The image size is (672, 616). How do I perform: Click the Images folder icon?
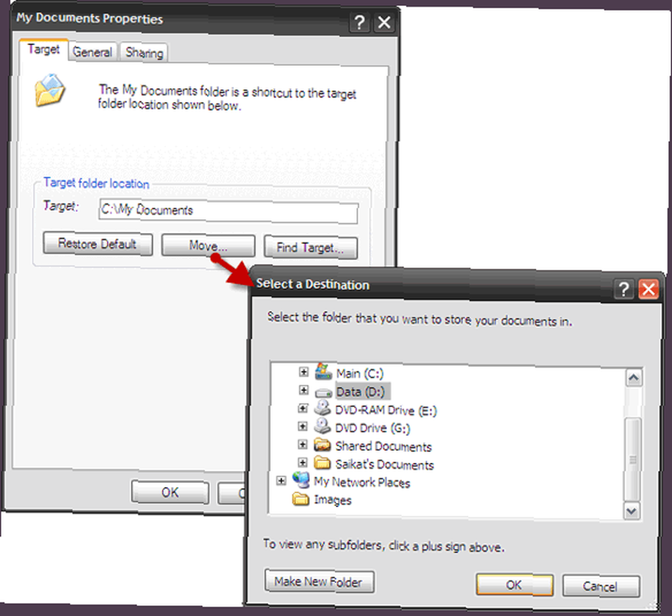pyautogui.click(x=301, y=499)
